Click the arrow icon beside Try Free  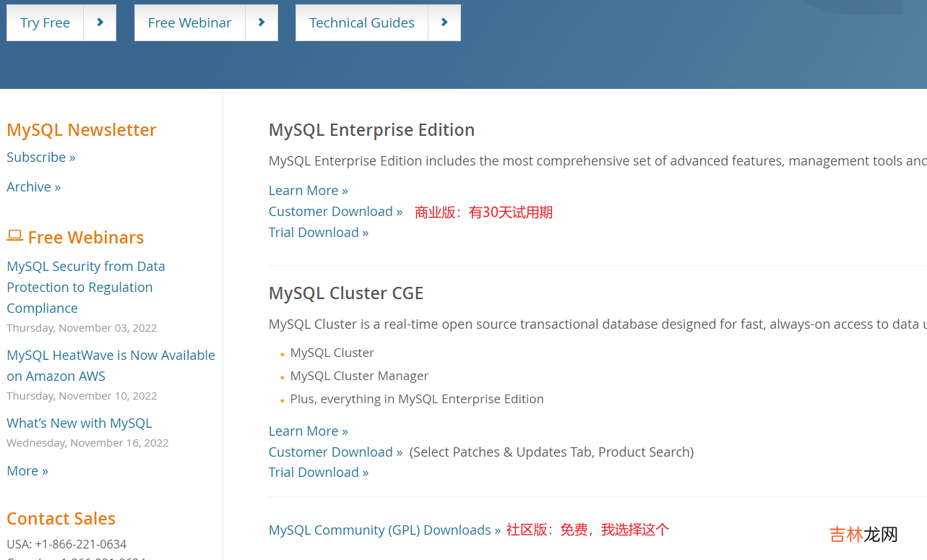[x=100, y=23]
